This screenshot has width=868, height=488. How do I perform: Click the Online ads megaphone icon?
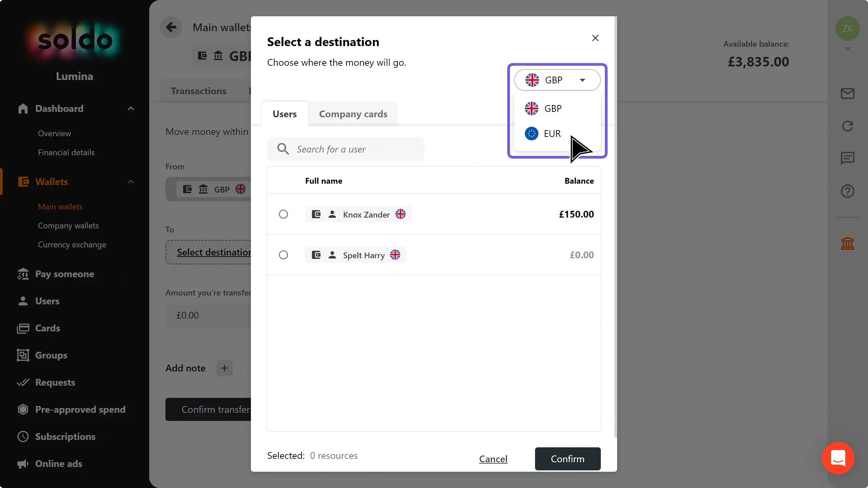tap(23, 464)
